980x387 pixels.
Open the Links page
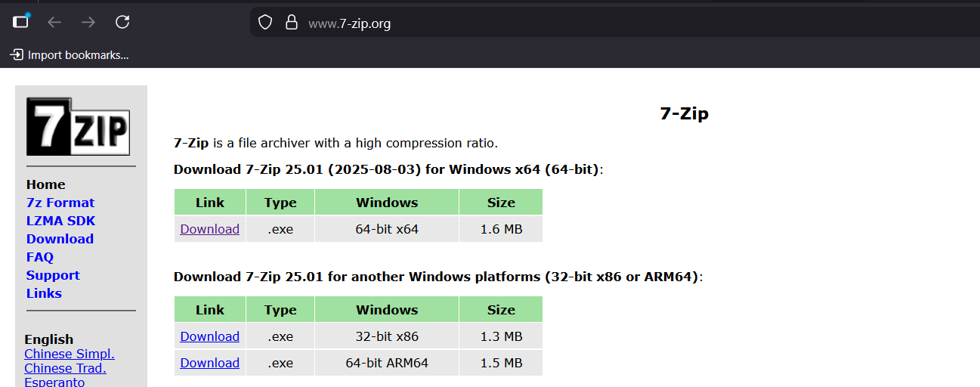(x=44, y=293)
